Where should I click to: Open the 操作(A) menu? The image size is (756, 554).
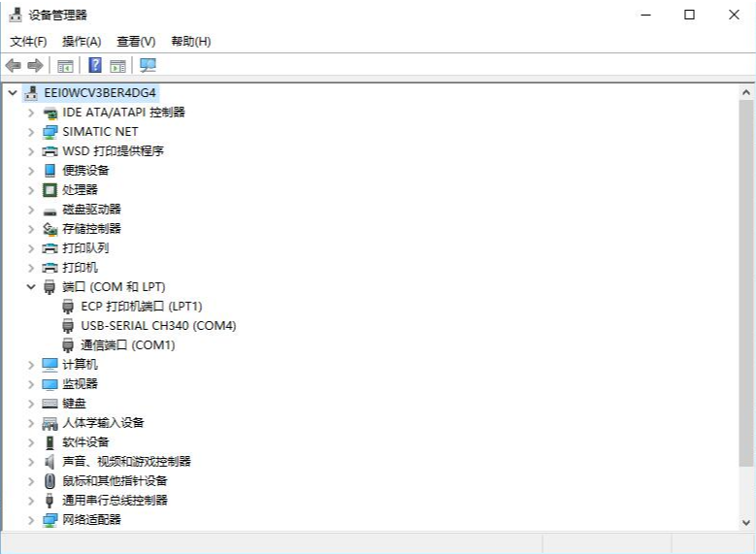[x=82, y=41]
